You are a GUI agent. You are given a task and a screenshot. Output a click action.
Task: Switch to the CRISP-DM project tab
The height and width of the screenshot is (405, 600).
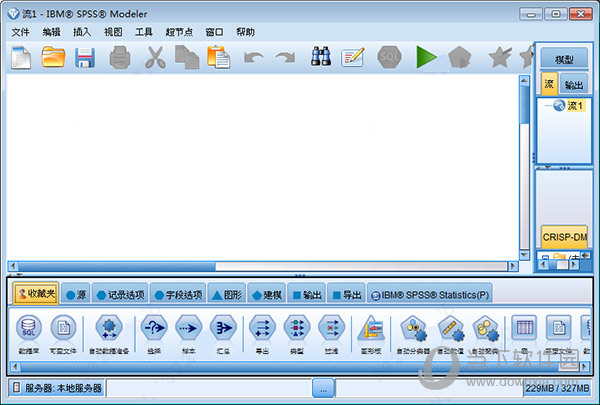pyautogui.click(x=564, y=237)
